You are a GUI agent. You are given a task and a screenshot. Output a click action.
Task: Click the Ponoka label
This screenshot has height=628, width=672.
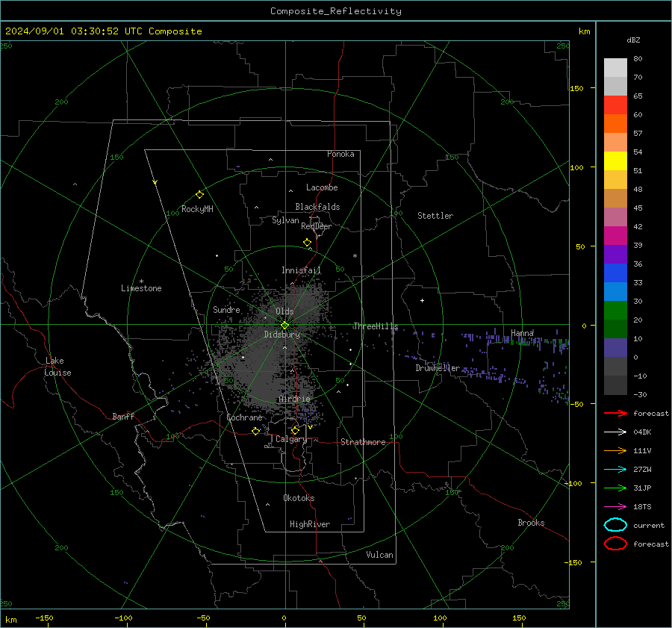coord(340,154)
